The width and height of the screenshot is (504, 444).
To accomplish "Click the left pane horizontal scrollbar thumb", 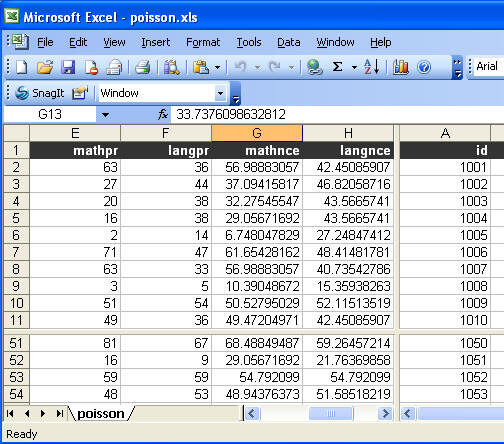I will (x=331, y=414).
